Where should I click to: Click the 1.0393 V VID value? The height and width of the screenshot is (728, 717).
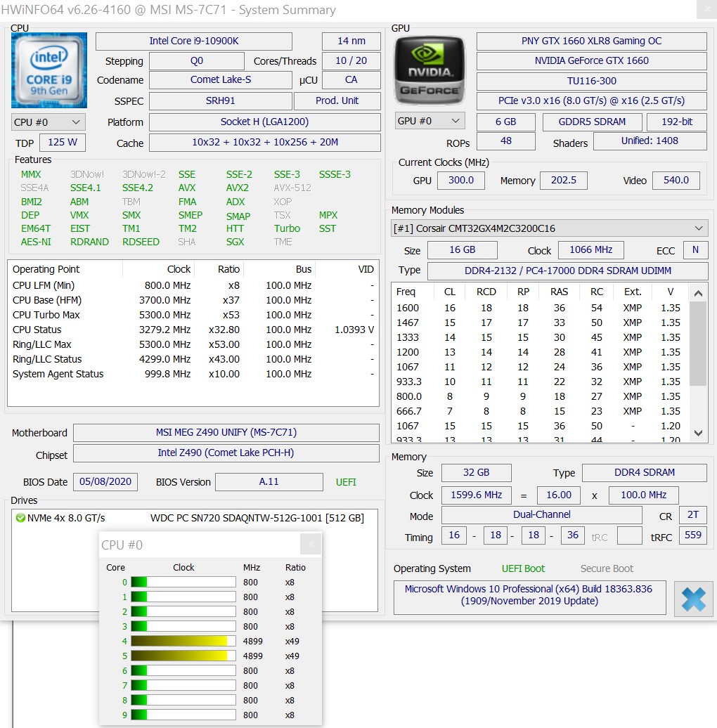[x=354, y=330]
